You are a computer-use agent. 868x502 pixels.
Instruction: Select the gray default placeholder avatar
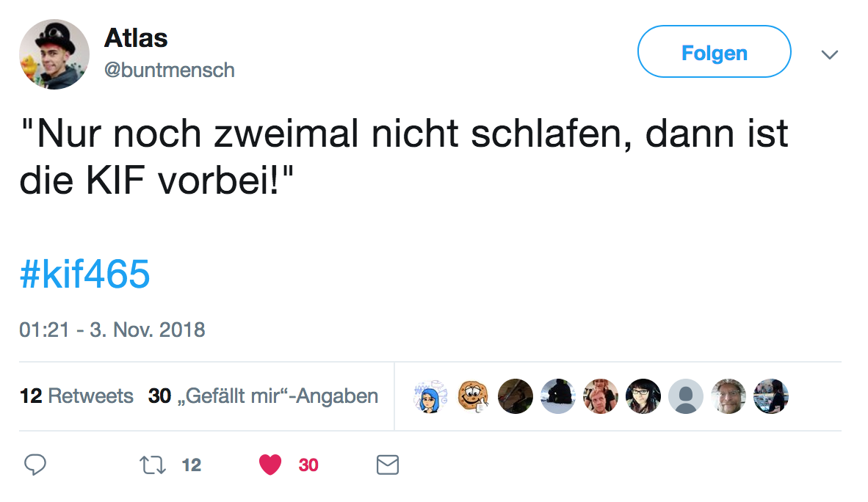pos(686,396)
